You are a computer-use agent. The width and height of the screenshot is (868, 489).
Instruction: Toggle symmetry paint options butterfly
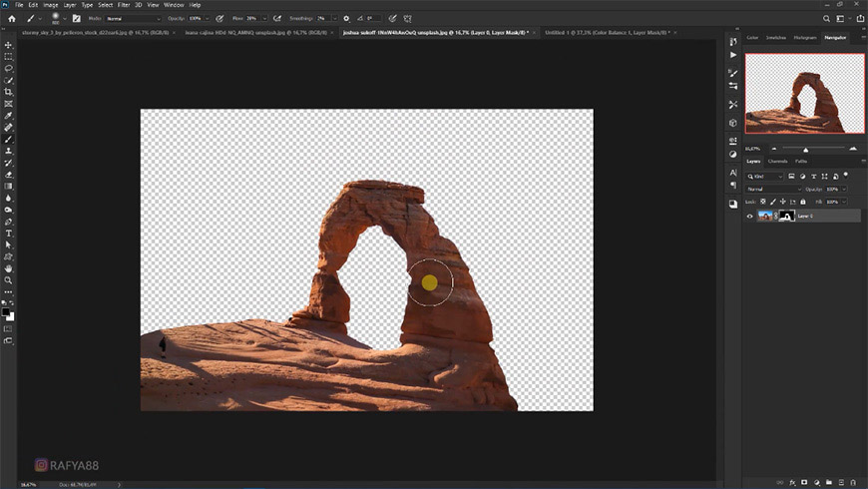point(407,18)
